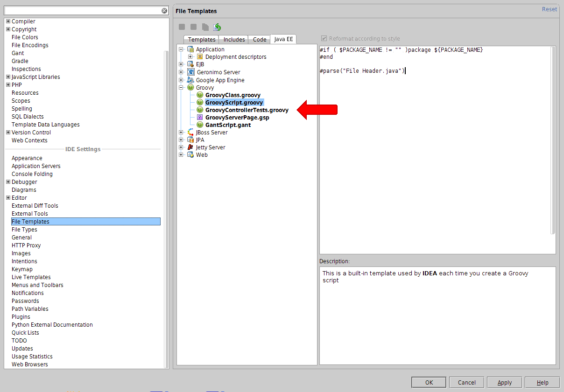Toggle Reformat according to style checkbox
This screenshot has height=392, width=564.
pyautogui.click(x=324, y=39)
